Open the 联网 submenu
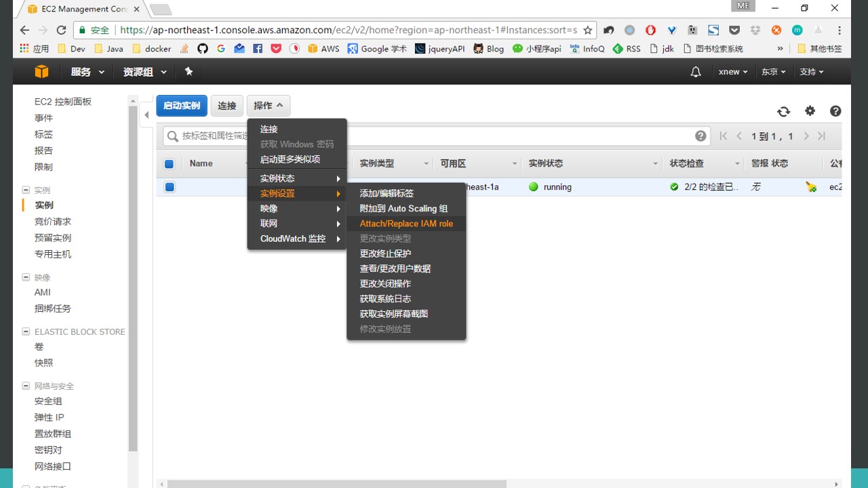868x488 pixels. click(297, 224)
